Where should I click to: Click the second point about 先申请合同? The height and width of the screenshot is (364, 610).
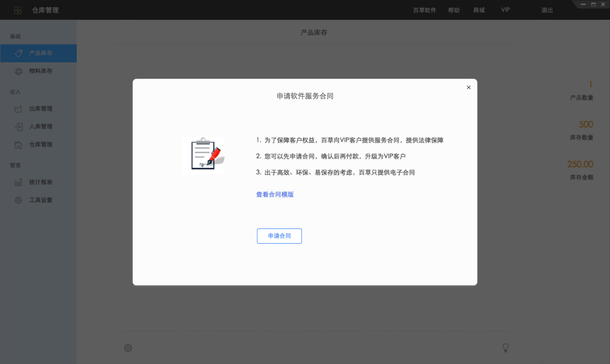tap(331, 156)
